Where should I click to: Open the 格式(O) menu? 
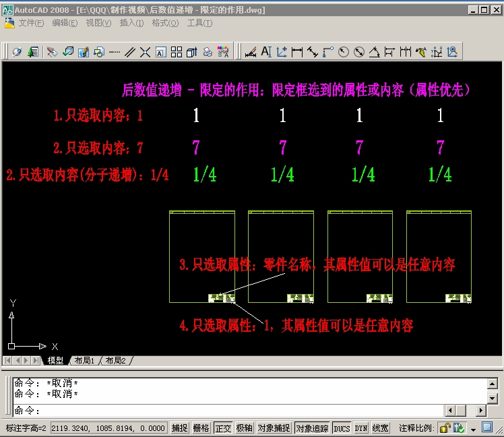tap(165, 23)
